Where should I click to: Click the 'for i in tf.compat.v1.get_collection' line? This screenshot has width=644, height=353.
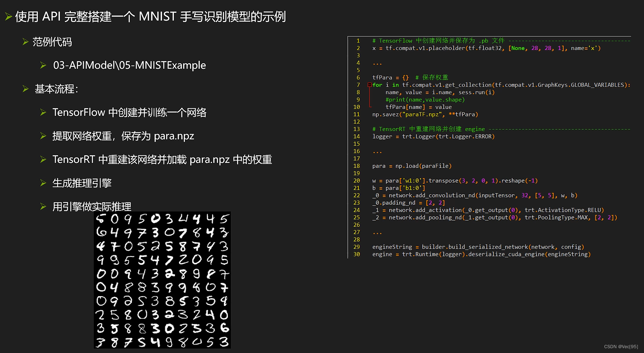(501, 85)
